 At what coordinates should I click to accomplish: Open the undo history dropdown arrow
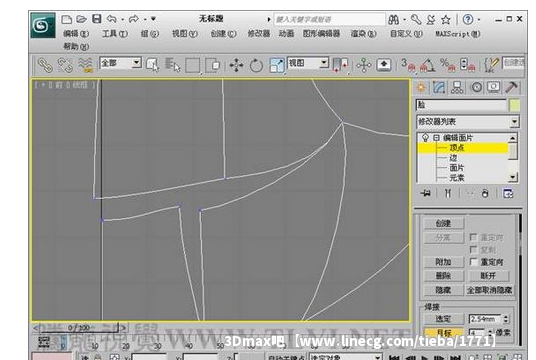coord(122,19)
